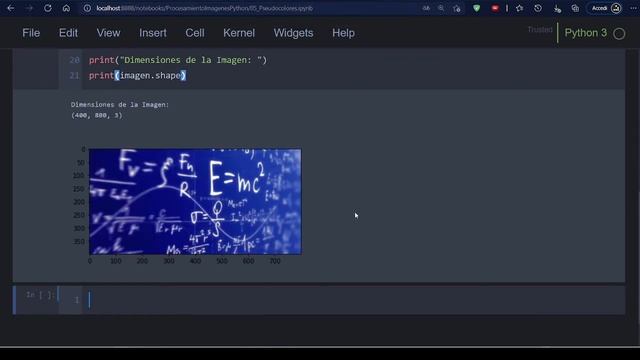This screenshot has width=640, height=360.
Task: Go back with the browser back arrow
Action: tap(11, 8)
